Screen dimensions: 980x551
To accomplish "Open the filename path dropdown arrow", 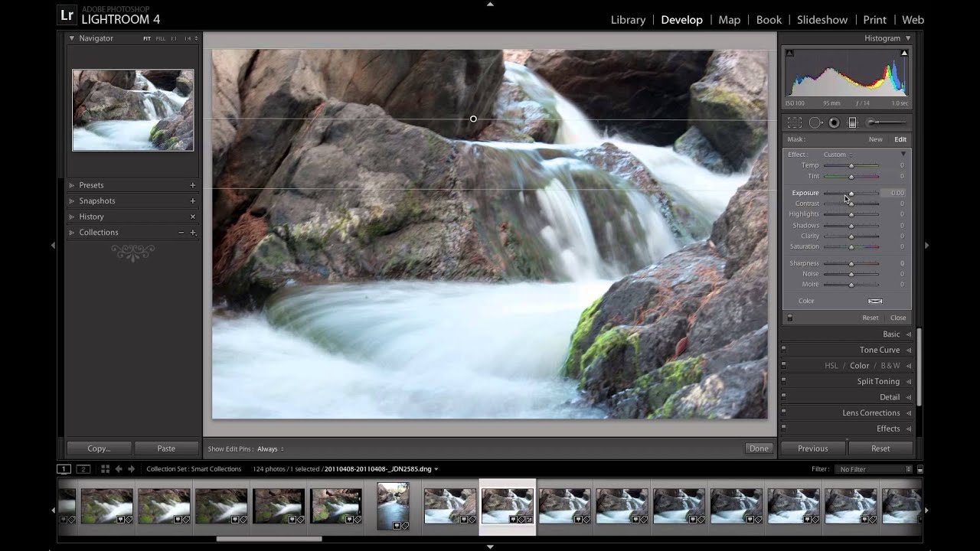I will [x=436, y=469].
